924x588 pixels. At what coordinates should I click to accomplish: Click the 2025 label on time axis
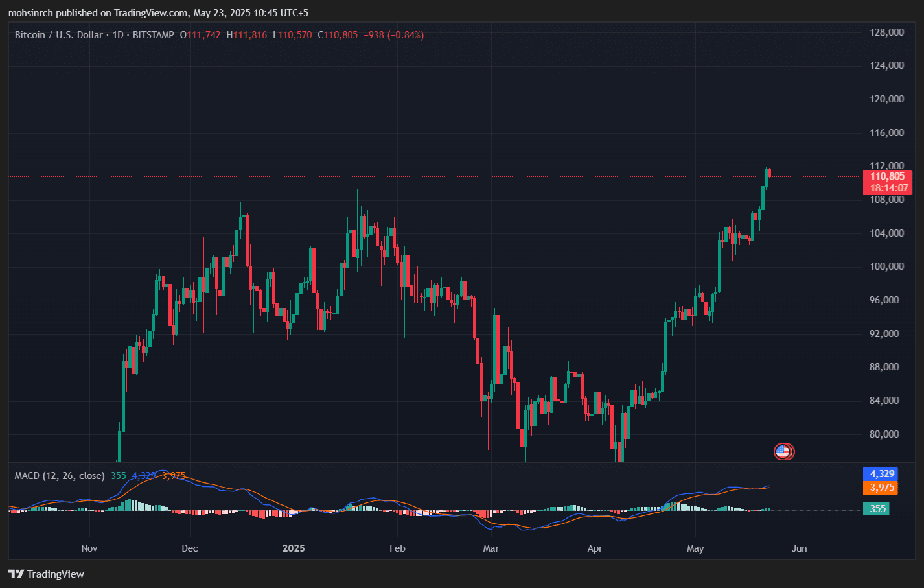coord(294,548)
